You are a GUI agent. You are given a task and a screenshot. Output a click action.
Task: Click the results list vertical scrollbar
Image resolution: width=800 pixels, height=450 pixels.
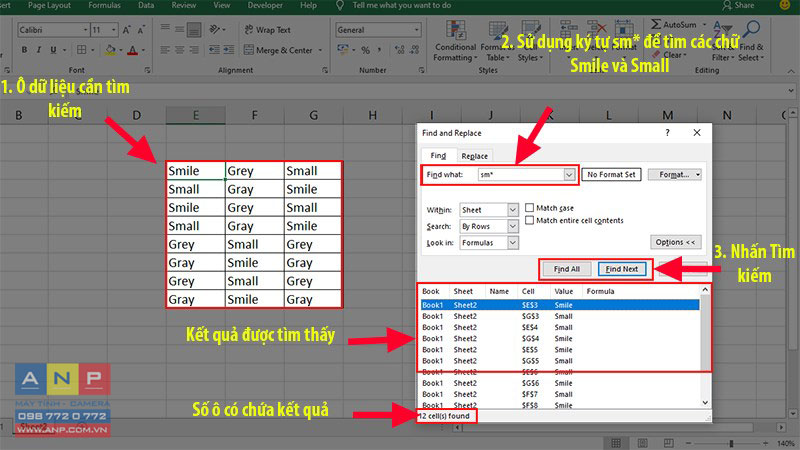(705, 347)
